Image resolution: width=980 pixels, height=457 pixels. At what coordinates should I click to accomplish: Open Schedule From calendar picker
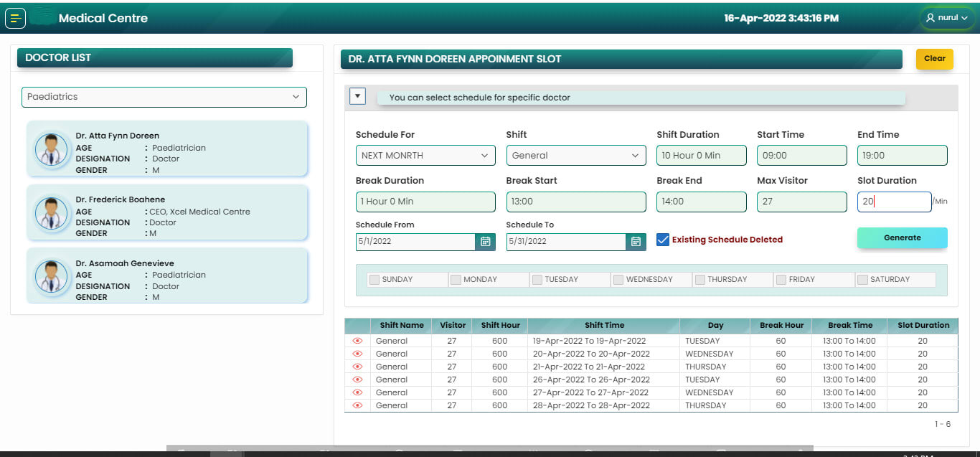click(486, 242)
